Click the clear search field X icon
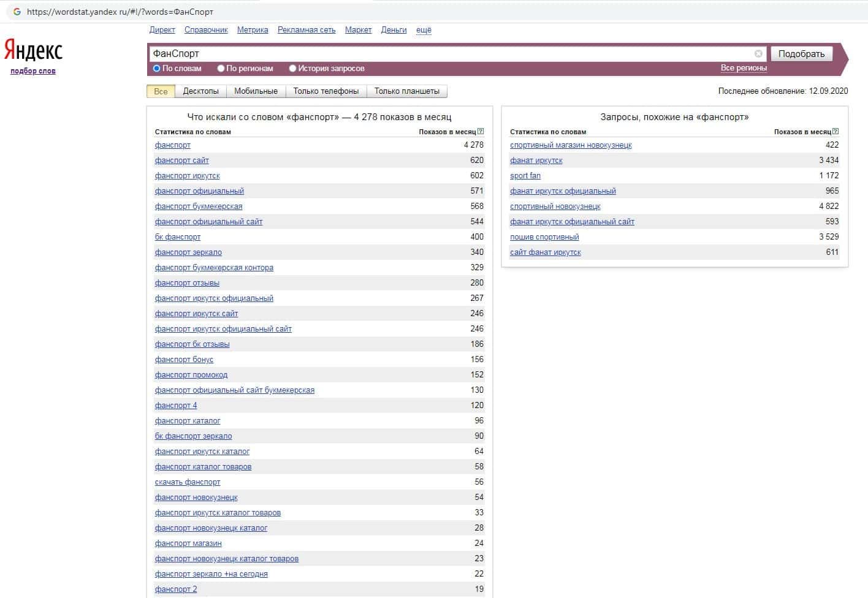 point(758,54)
